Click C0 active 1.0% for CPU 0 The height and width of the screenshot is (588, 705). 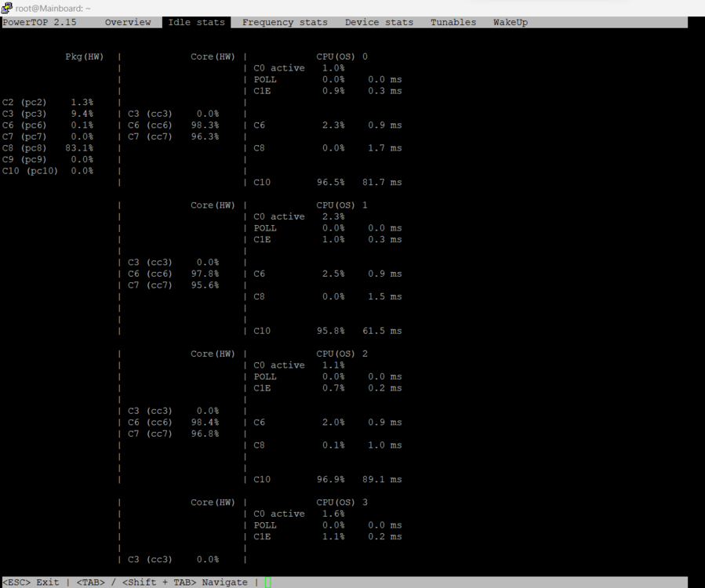[x=299, y=68]
